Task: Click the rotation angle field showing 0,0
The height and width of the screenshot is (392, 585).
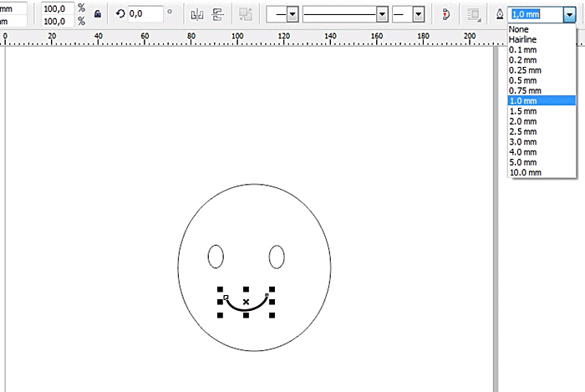Action: [145, 14]
